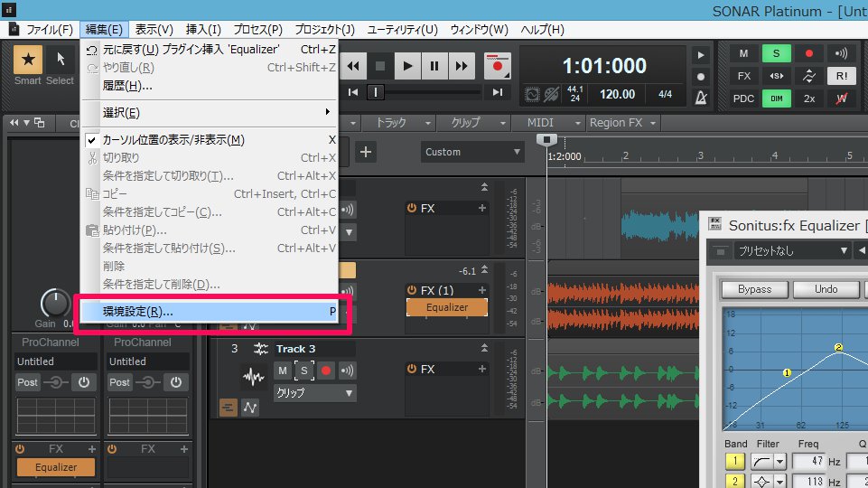Toggle the 2x oversampling button
The image size is (868, 488).
[808, 99]
